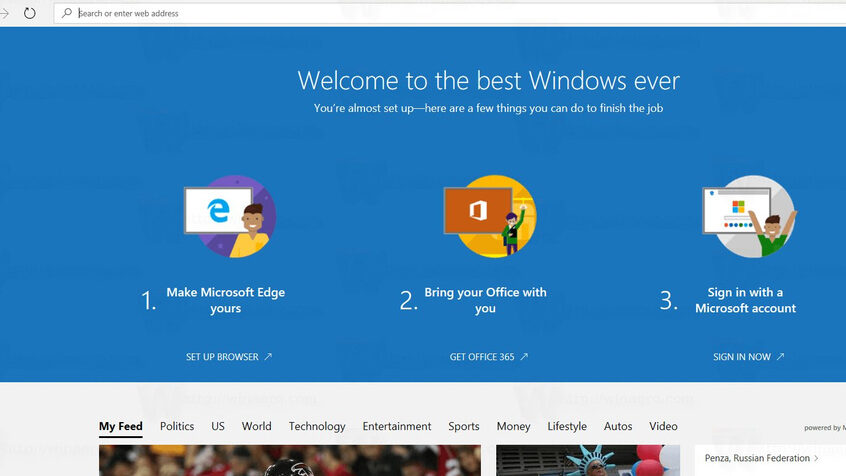Image resolution: width=846 pixels, height=476 pixels.
Task: Click the arrow icon beside GET OFFICE 365
Action: click(x=524, y=357)
